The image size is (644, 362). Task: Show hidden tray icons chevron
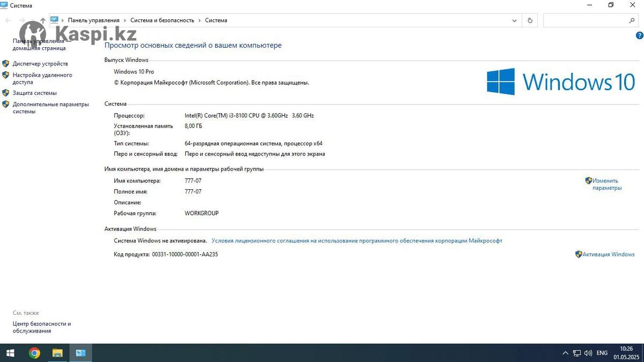tap(565, 353)
